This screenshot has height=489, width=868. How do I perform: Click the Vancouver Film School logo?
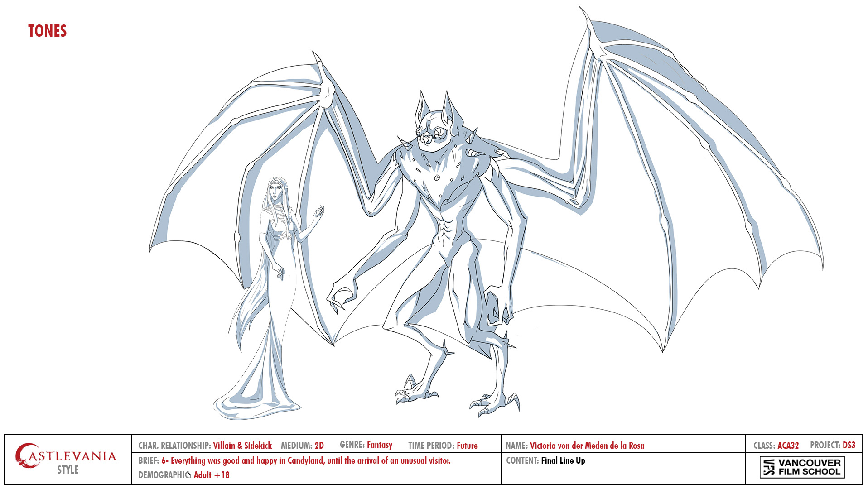(x=802, y=467)
